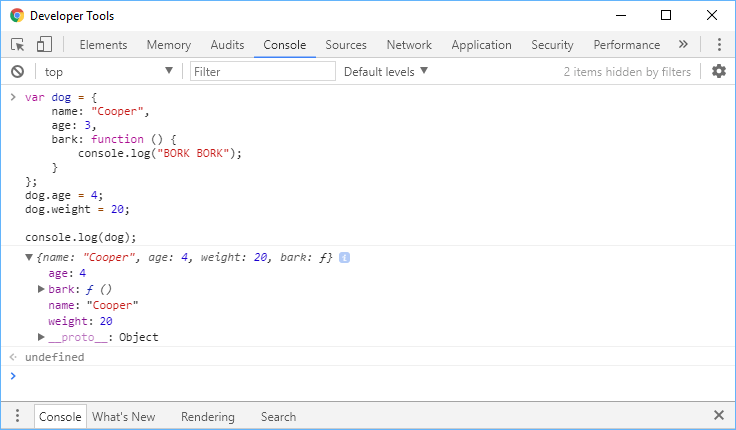
Task: Open console settings gear icon
Action: [719, 71]
